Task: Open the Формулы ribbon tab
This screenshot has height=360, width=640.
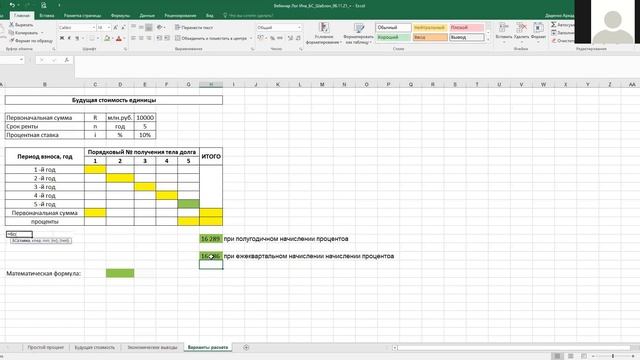Action: tap(120, 16)
